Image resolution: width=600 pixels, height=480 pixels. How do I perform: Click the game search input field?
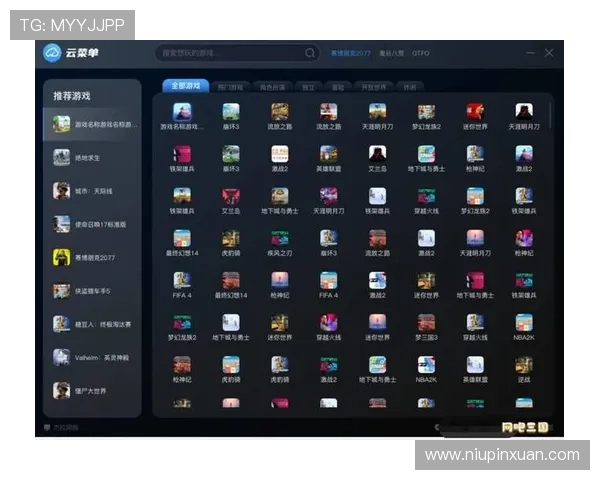click(230, 53)
